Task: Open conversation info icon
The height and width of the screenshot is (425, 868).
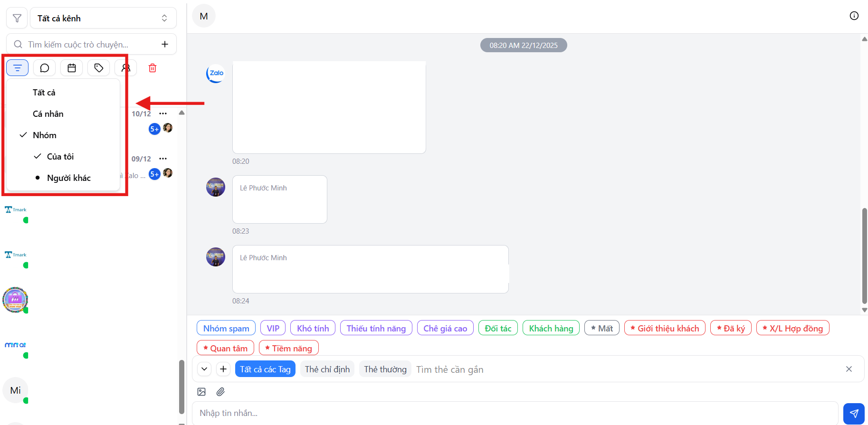Action: coord(854,16)
